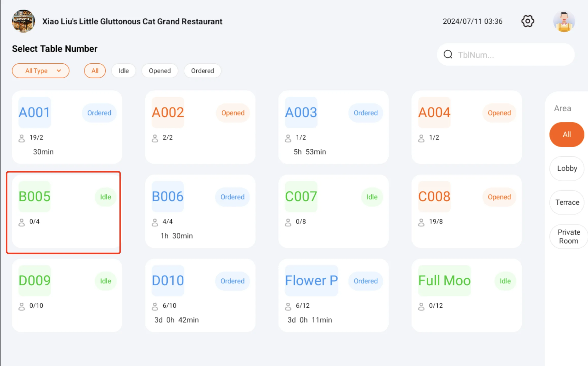Click the Opened badge on A002
The width and height of the screenshot is (588, 366).
(x=233, y=113)
